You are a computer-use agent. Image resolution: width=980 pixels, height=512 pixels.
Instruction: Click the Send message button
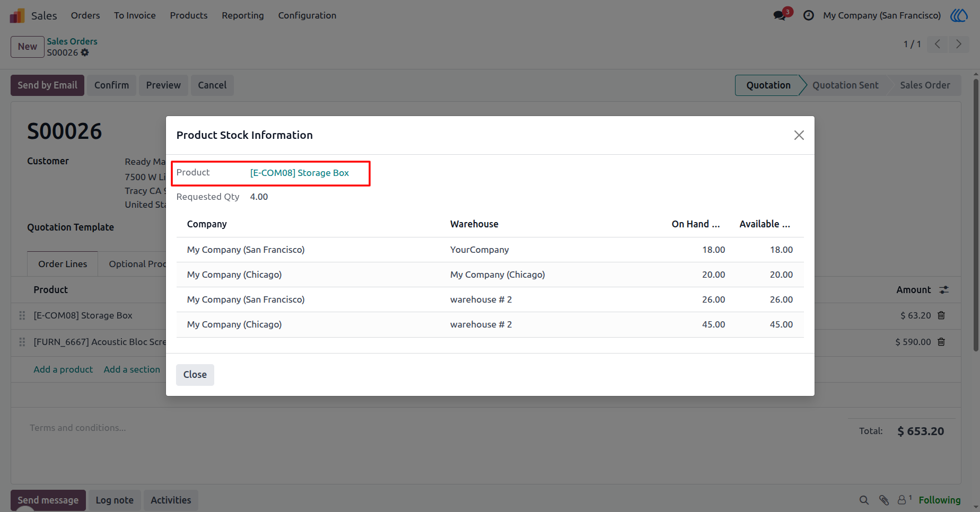point(48,500)
